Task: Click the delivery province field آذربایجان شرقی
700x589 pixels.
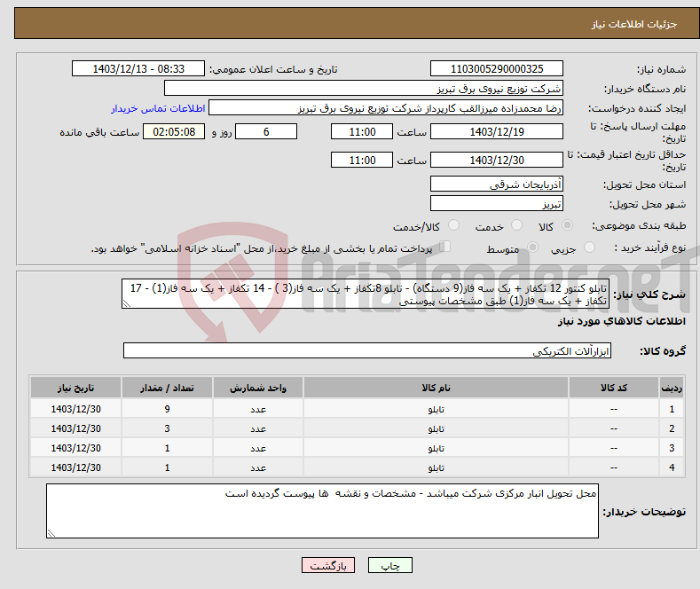Action: pos(497,184)
